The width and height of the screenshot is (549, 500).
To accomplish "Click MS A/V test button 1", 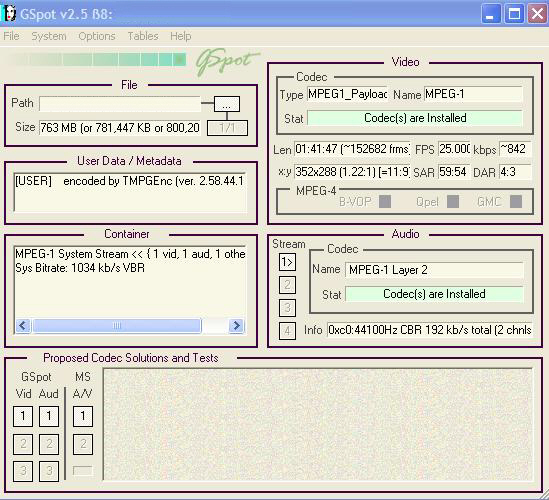I will tap(83, 416).
